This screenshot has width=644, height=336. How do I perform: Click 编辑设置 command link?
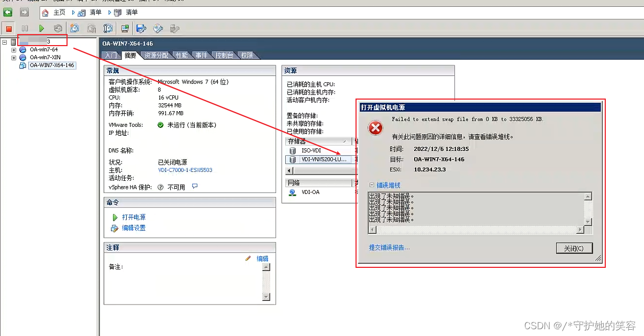tap(134, 228)
